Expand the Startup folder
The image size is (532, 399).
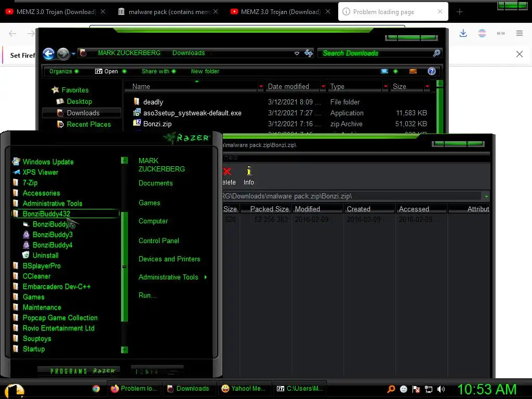pos(34,349)
